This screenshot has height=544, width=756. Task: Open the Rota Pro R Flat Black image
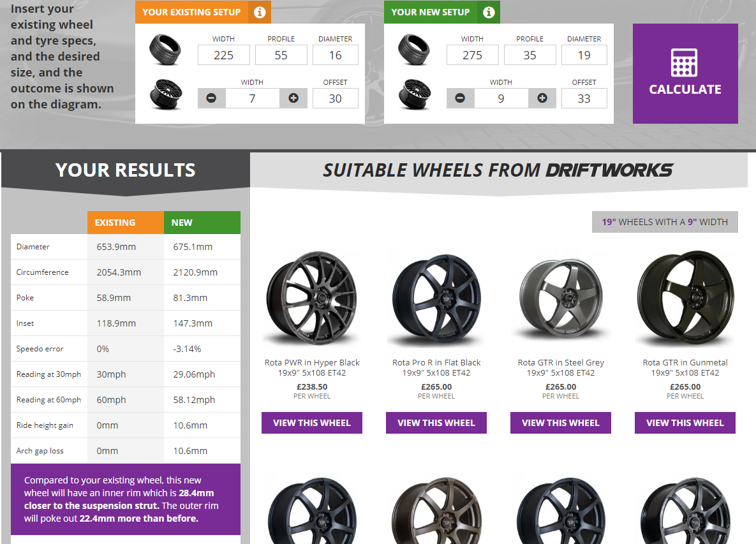(x=436, y=298)
